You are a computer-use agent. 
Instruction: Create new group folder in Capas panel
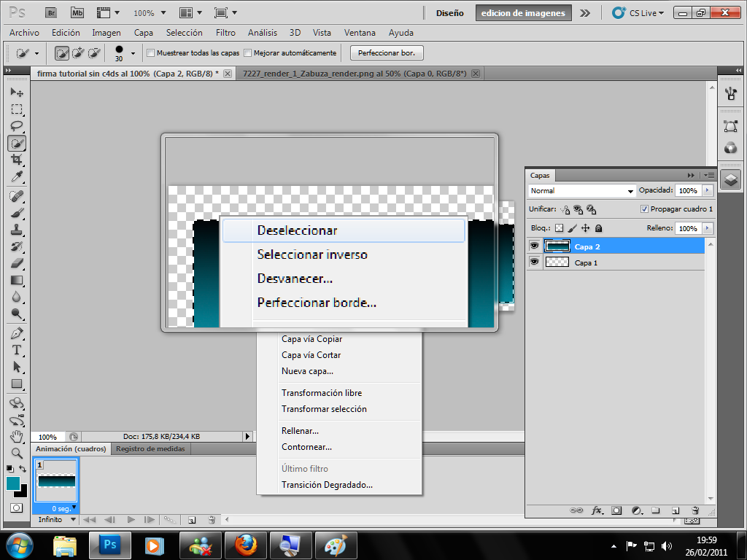[x=656, y=510]
